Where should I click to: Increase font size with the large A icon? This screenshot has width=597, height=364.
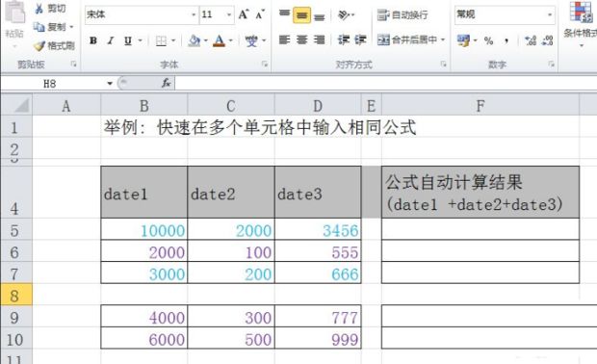tap(243, 14)
